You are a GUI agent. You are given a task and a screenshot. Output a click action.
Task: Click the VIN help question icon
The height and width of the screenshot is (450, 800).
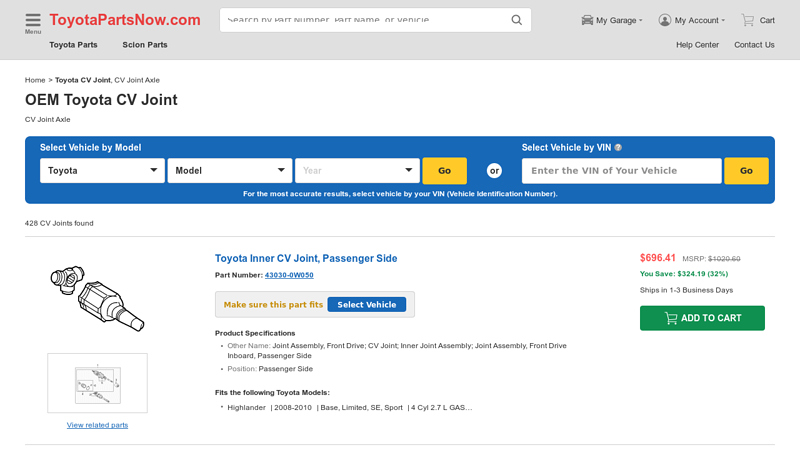click(618, 147)
